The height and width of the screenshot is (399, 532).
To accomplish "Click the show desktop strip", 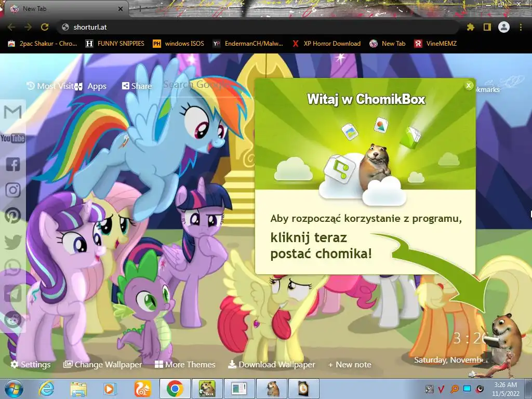I will (529, 389).
